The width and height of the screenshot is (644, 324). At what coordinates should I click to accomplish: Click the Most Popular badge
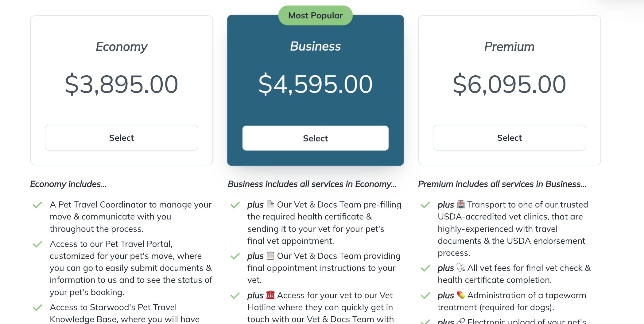(316, 15)
